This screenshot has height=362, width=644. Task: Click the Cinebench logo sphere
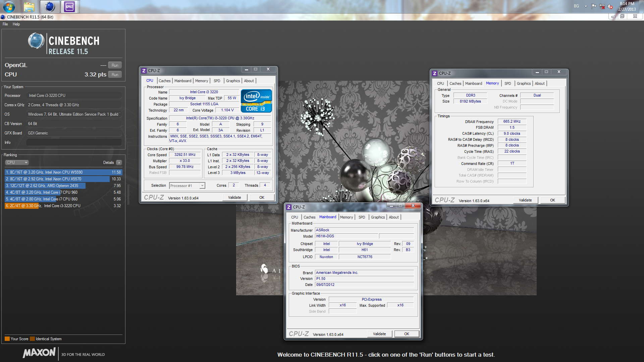coord(36,42)
